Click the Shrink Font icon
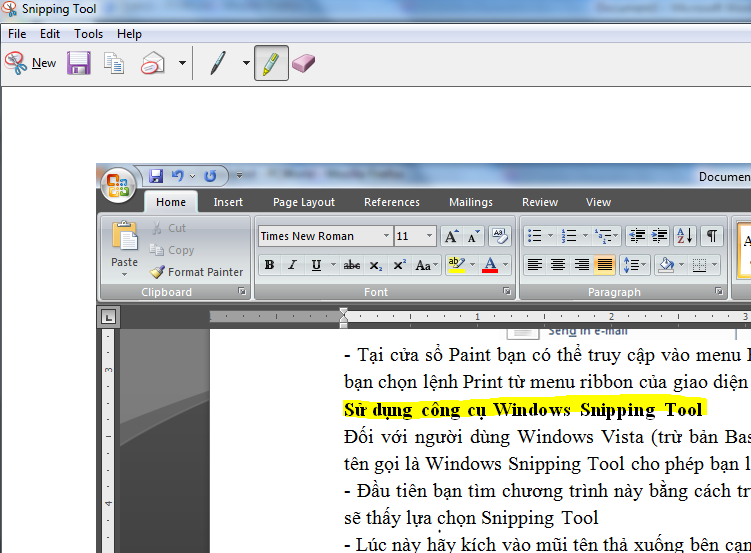 click(473, 236)
